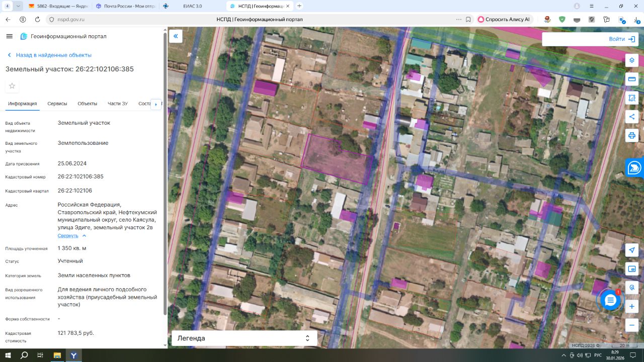Go back via Назад в найденные объекты

(49, 55)
